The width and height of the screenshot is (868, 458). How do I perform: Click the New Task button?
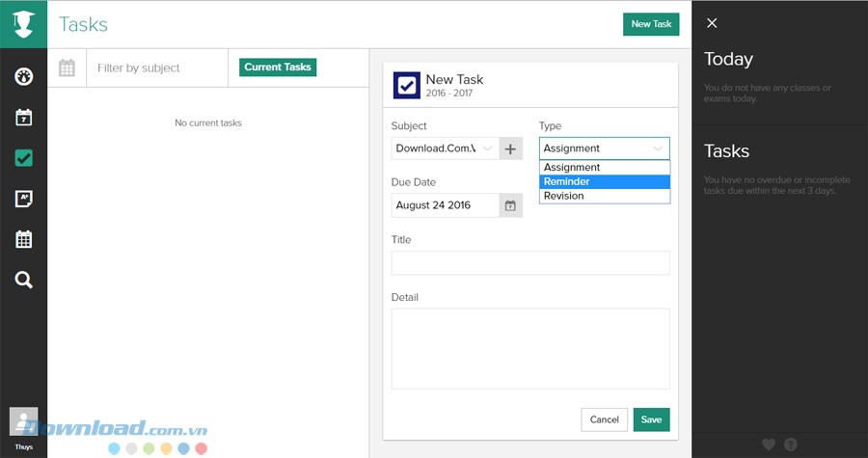coord(651,24)
